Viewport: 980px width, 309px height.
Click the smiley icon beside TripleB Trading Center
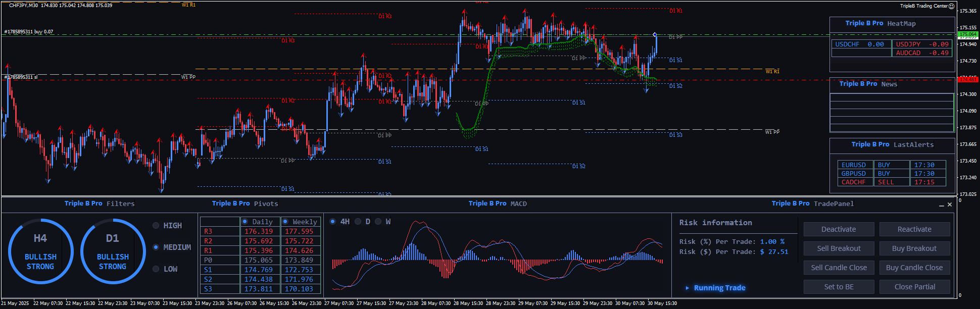click(951, 6)
